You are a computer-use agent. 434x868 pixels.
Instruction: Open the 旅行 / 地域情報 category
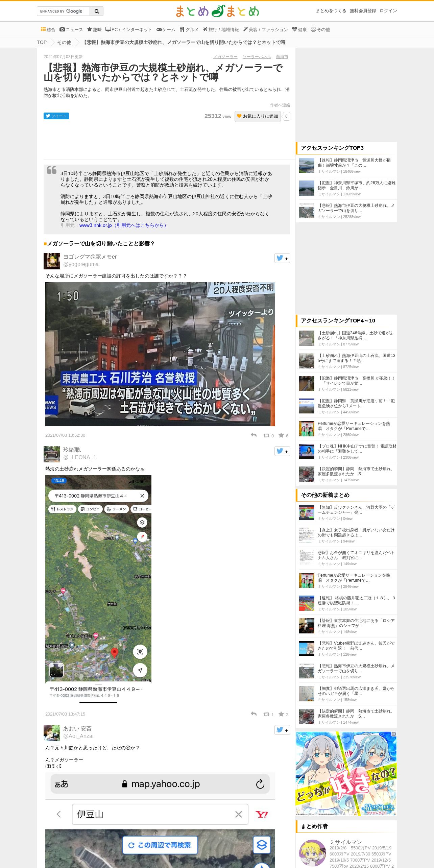[221, 30]
